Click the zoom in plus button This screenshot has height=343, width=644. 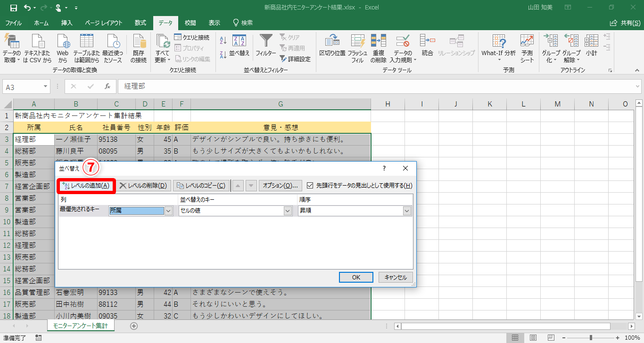coord(618,337)
